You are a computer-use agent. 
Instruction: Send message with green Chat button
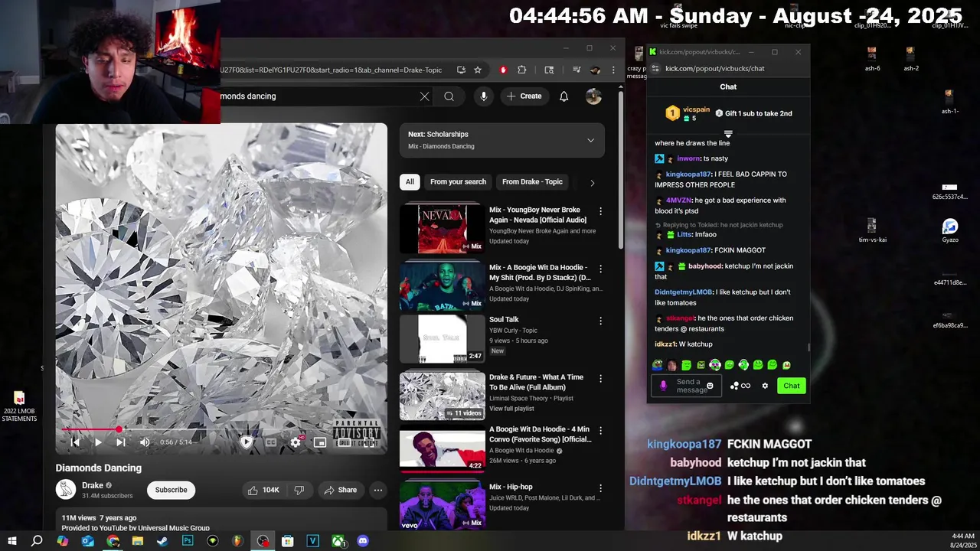tap(792, 386)
